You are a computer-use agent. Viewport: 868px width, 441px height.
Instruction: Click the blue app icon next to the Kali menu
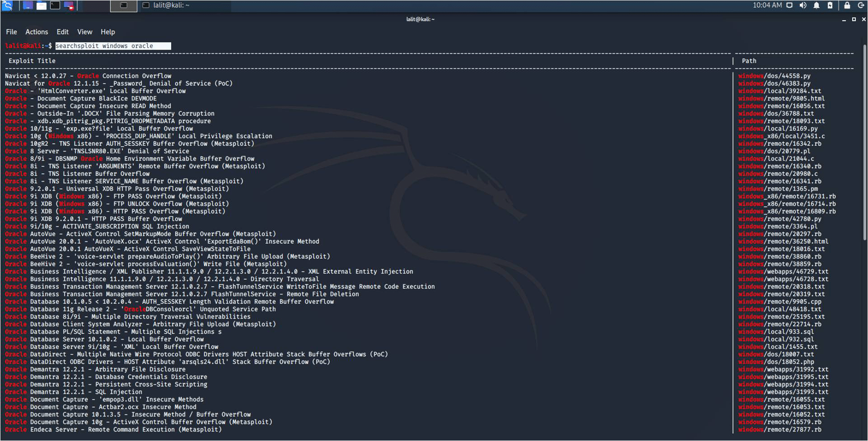28,6
